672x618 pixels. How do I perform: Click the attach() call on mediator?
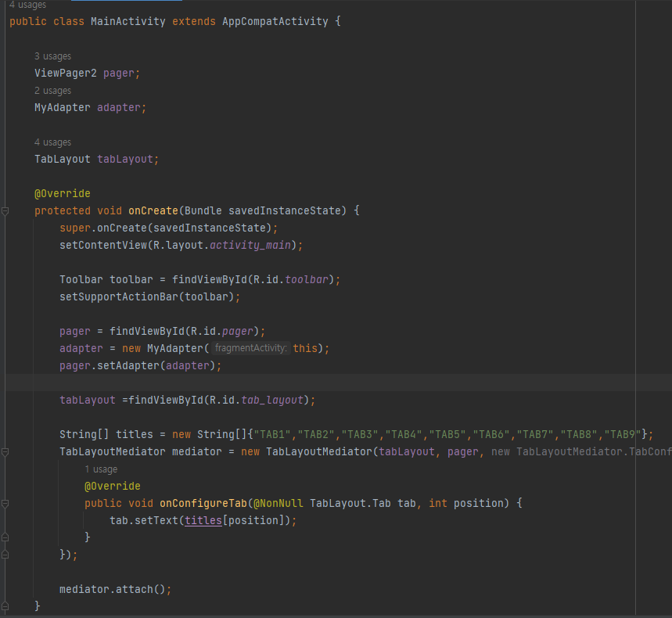(x=135, y=589)
